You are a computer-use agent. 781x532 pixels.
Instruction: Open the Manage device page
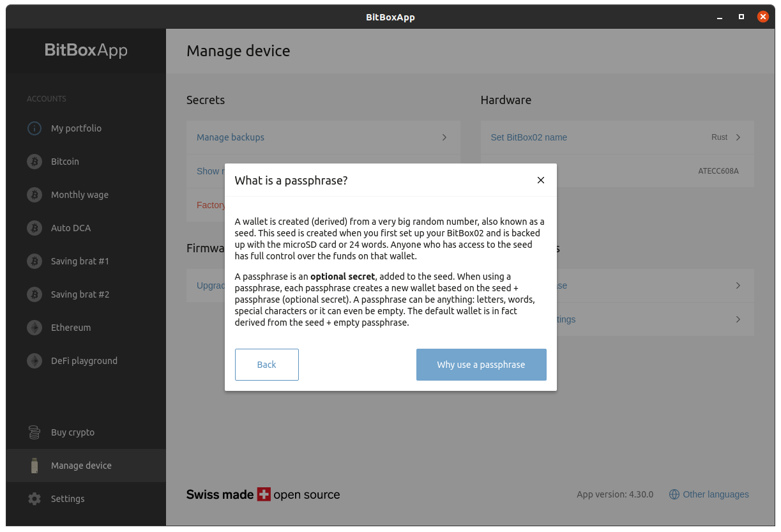tap(86, 466)
